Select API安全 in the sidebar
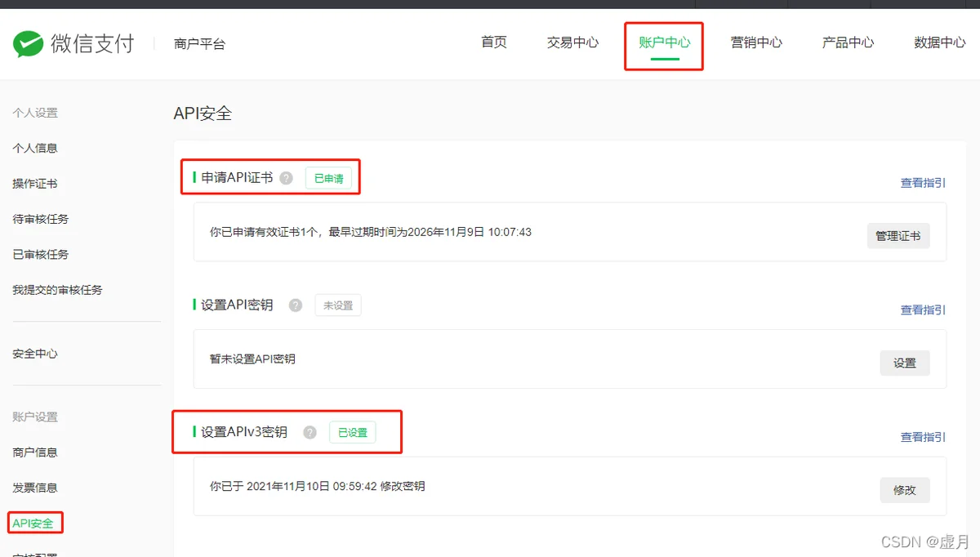This screenshot has width=980, height=557. (x=33, y=523)
